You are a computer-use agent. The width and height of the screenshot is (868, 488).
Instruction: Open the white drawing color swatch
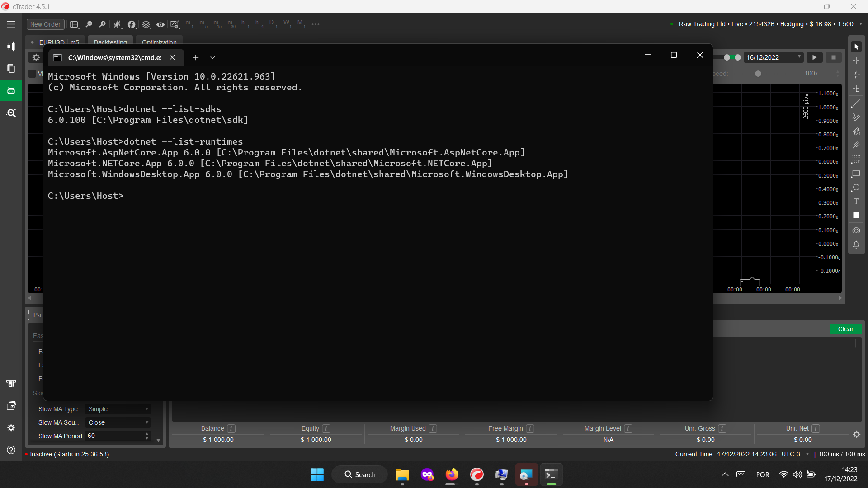pos(856,216)
